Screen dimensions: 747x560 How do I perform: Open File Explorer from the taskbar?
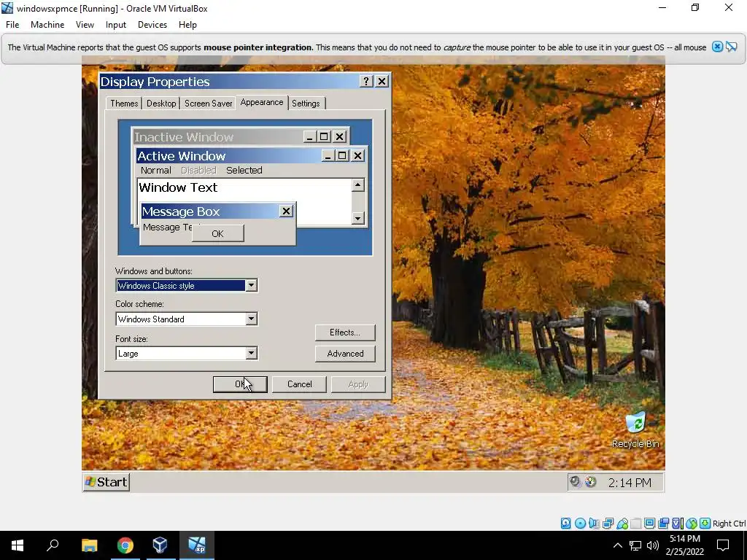tap(89, 545)
